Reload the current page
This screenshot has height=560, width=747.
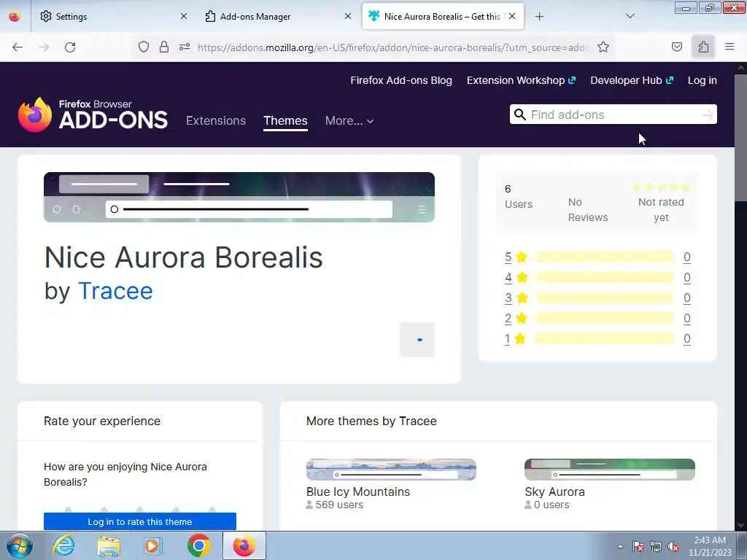(70, 47)
